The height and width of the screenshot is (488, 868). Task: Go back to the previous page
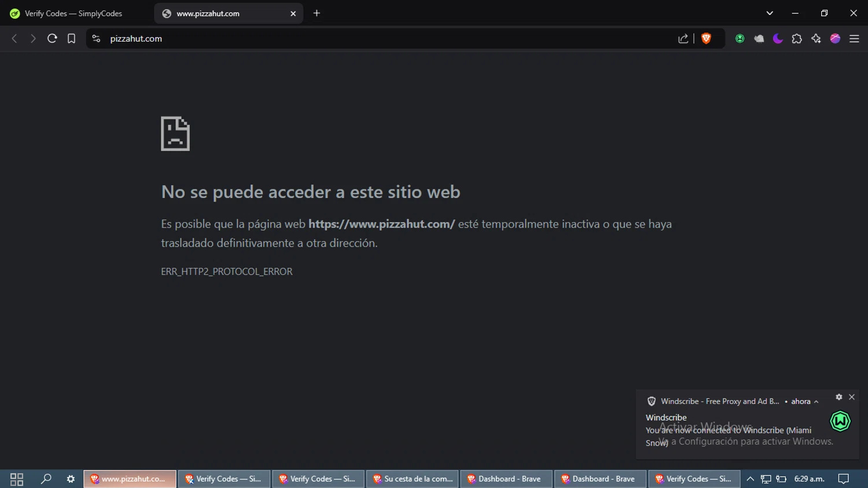point(14,39)
